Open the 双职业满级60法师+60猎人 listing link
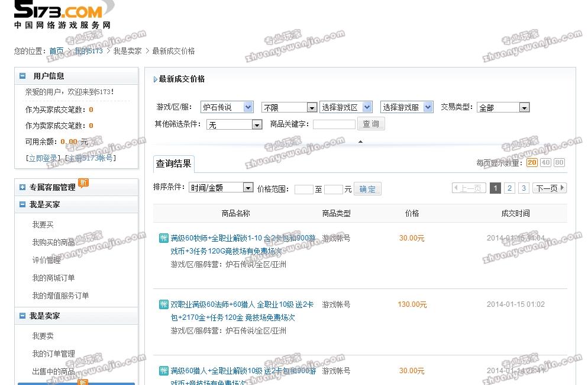The height and width of the screenshot is (385, 588). (x=242, y=311)
